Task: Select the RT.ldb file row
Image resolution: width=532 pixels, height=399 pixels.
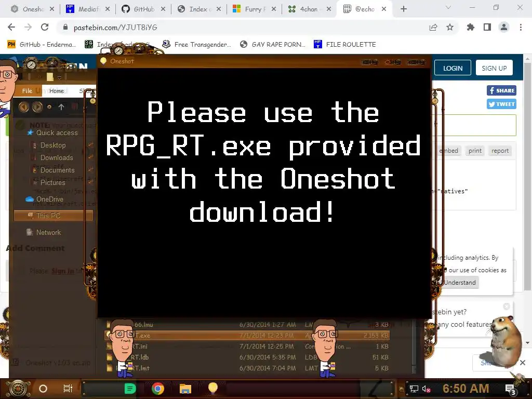Action: 248,357
